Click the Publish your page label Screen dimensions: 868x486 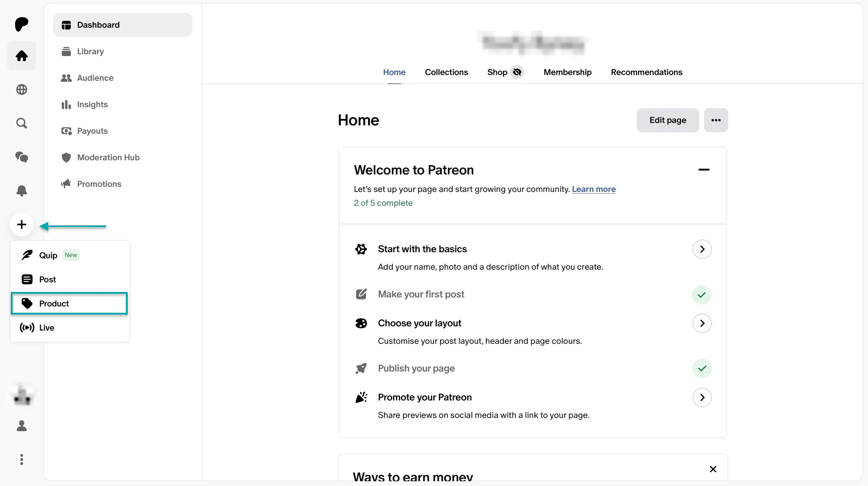click(416, 368)
